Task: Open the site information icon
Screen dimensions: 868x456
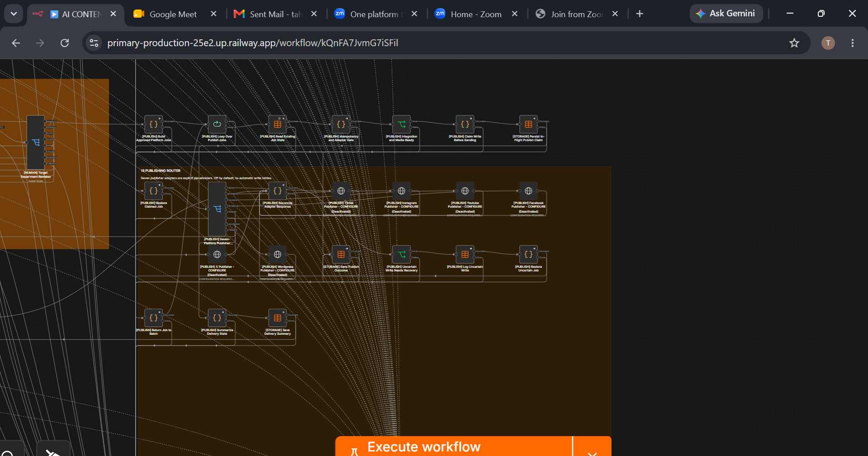Action: tap(94, 43)
